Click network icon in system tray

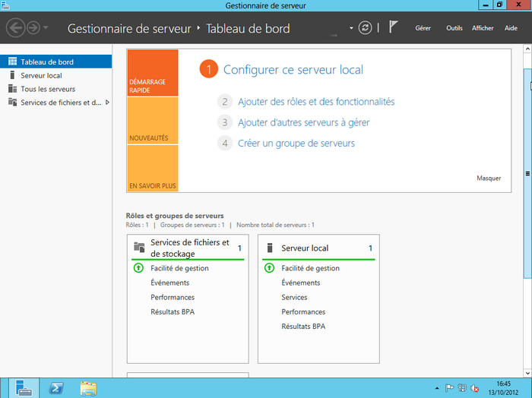click(x=462, y=388)
